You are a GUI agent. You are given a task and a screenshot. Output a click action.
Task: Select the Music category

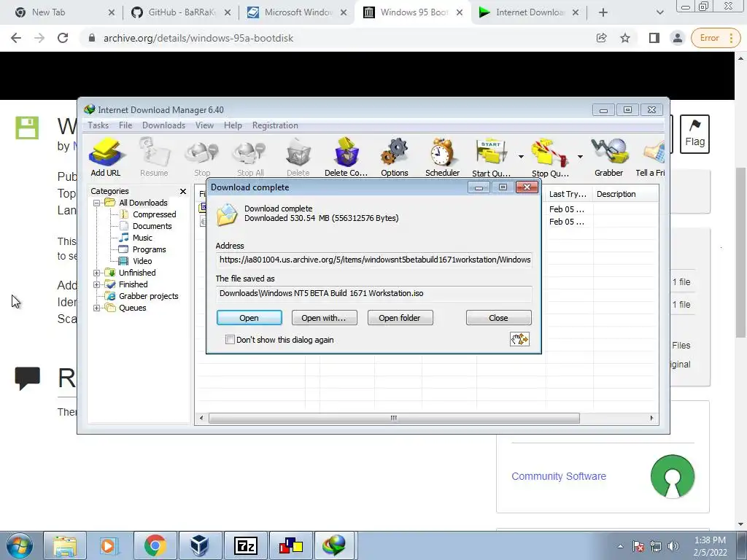pos(142,238)
